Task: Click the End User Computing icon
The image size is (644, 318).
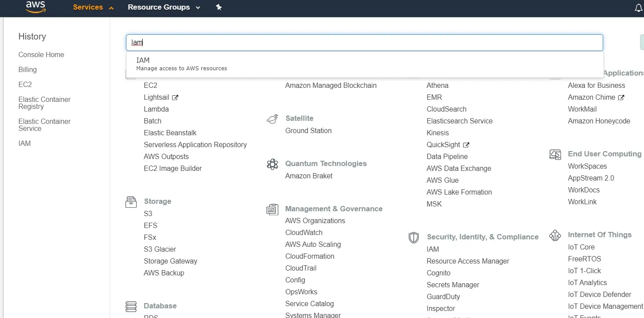Action: pyautogui.click(x=555, y=155)
